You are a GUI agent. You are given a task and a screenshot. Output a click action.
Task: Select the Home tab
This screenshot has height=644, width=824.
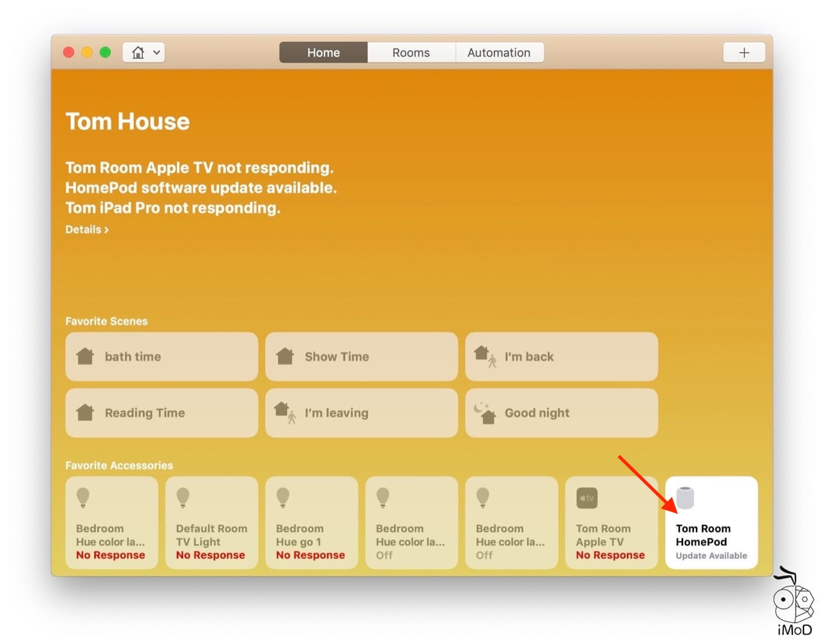tap(323, 52)
